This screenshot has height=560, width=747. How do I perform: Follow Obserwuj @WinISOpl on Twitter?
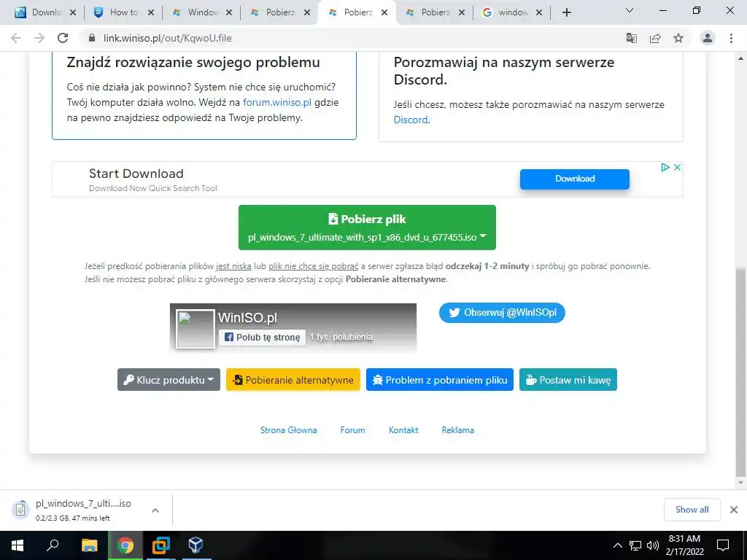coord(502,312)
